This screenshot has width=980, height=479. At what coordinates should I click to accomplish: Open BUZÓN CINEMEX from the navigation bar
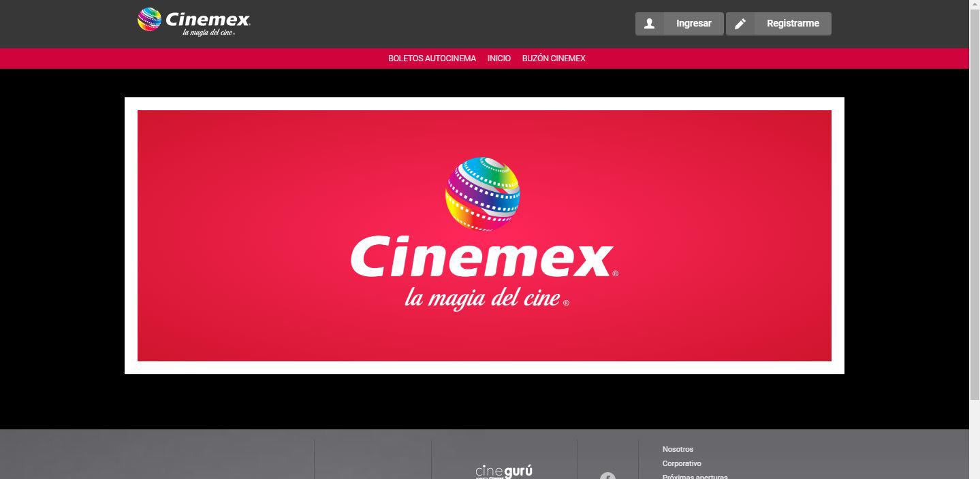click(x=554, y=58)
